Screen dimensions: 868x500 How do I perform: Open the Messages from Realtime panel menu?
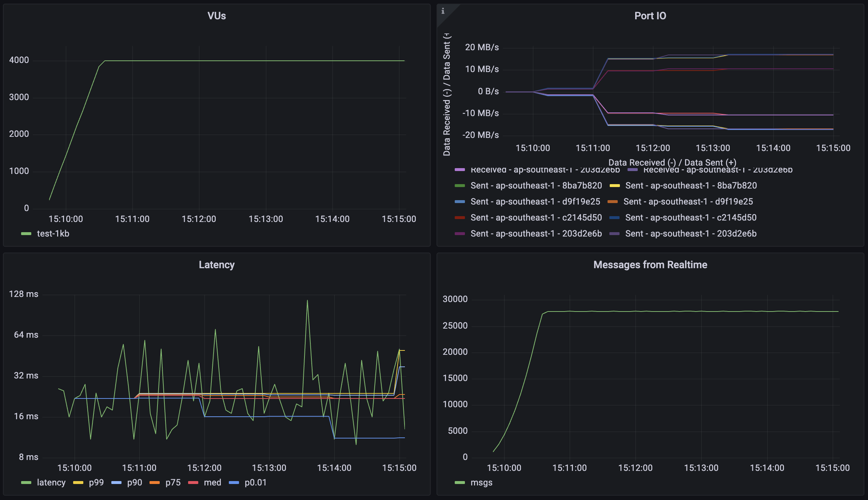pos(650,265)
